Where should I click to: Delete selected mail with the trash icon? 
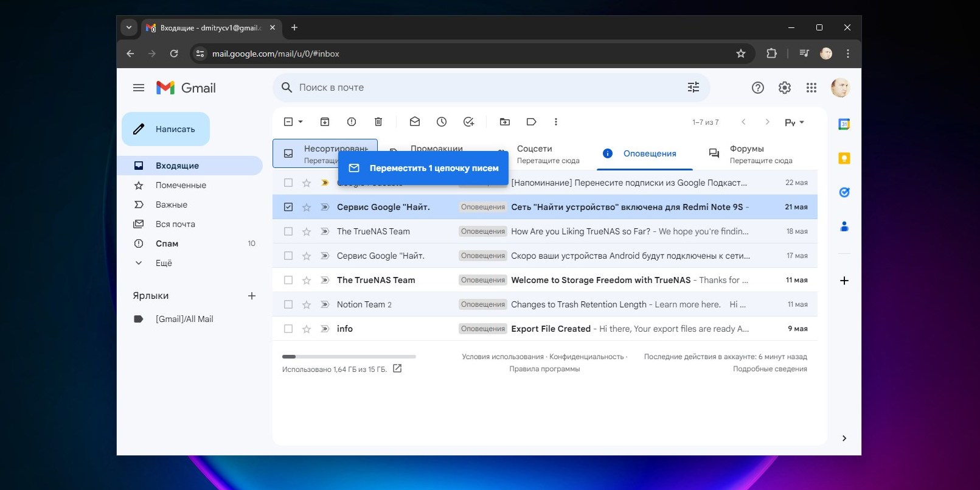pyautogui.click(x=378, y=122)
